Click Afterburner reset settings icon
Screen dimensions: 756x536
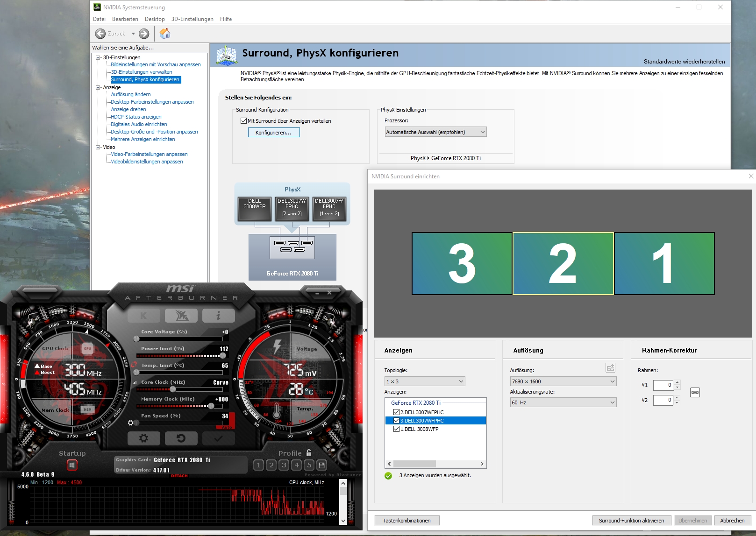click(x=181, y=438)
